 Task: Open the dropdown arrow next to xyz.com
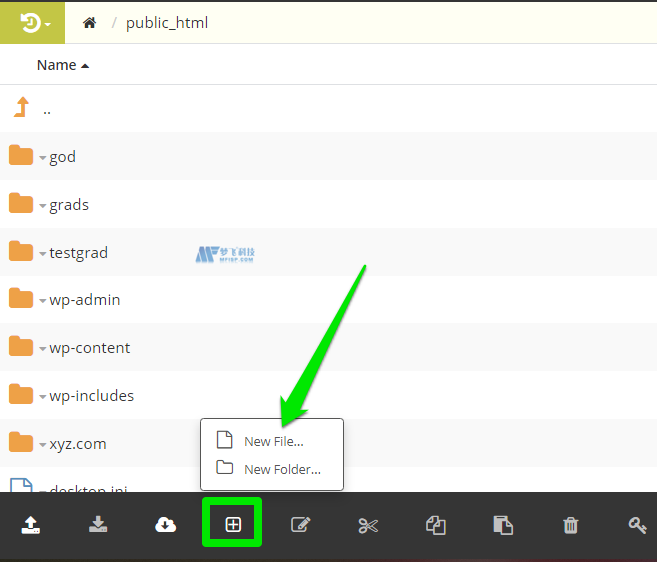tap(43, 445)
